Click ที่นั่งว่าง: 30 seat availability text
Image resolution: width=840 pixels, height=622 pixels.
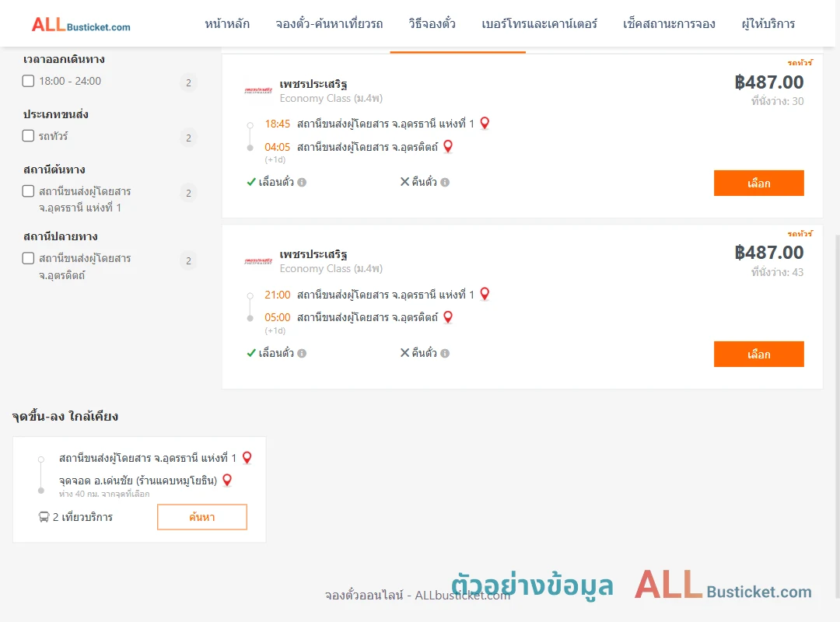click(777, 101)
